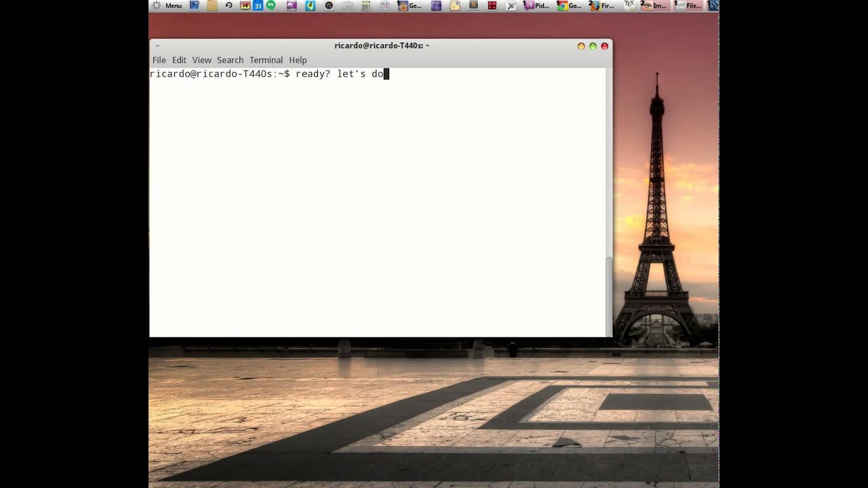The height and width of the screenshot is (488, 868).
Task: Open the TeX editor icon in panel
Action: [x=629, y=5]
